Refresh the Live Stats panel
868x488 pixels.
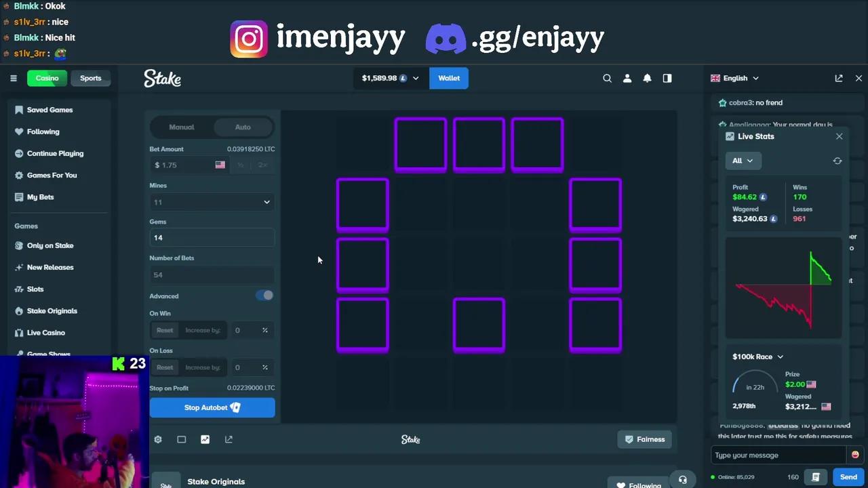point(837,161)
